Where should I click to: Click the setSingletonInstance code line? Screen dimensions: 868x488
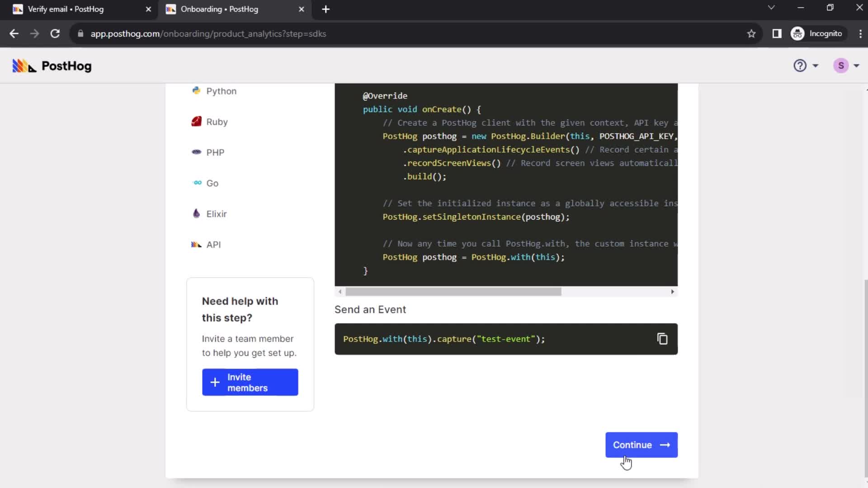pyautogui.click(x=476, y=217)
